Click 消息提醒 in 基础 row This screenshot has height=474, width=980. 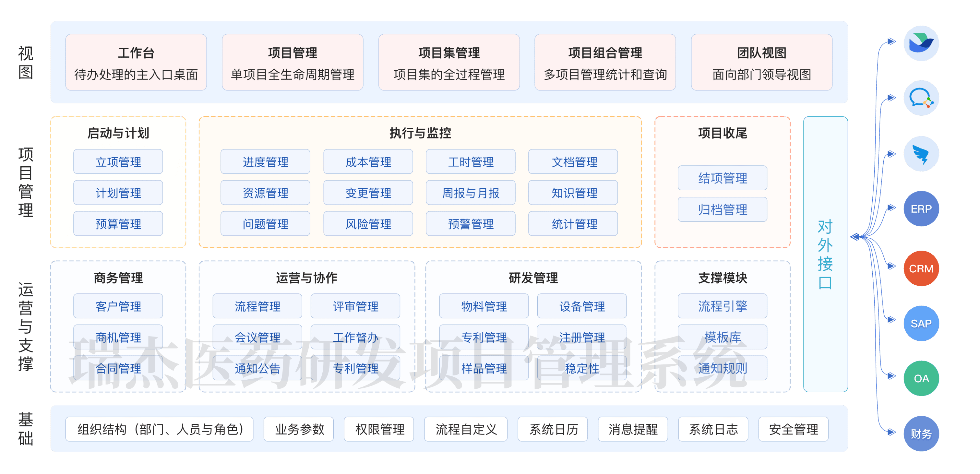pyautogui.click(x=633, y=429)
